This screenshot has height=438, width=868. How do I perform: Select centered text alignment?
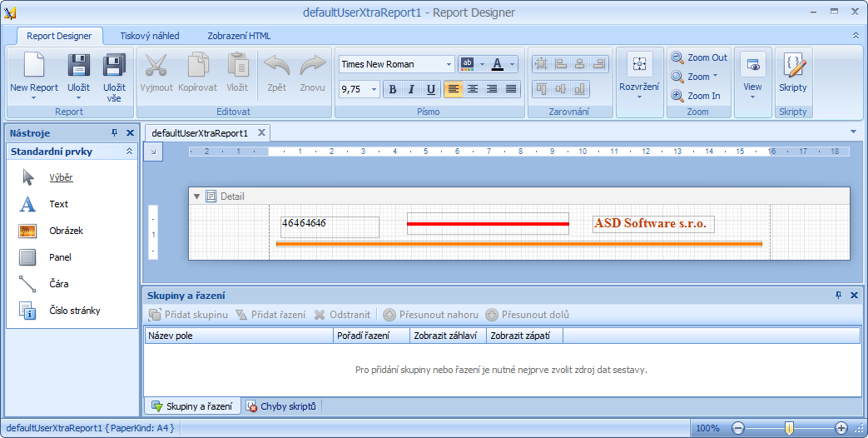coord(473,89)
